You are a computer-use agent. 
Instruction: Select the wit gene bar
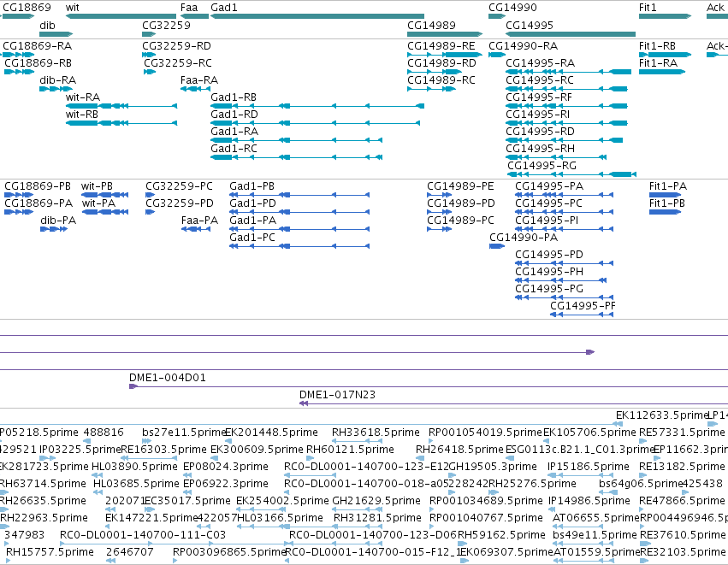(121, 16)
